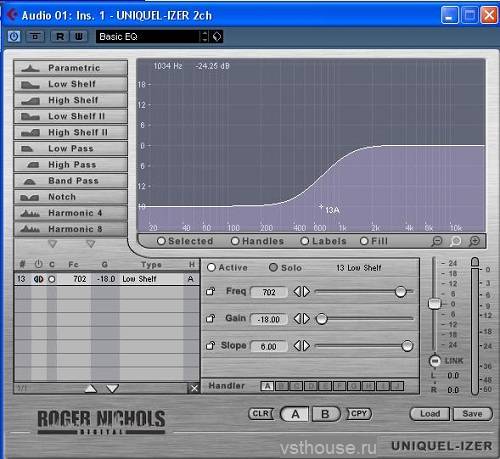The width and height of the screenshot is (500, 459).
Task: Switch to setting B
Action: tap(326, 414)
